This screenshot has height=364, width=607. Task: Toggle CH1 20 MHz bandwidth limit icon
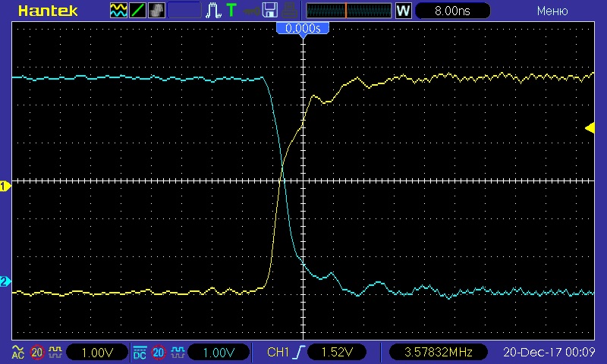(x=36, y=353)
